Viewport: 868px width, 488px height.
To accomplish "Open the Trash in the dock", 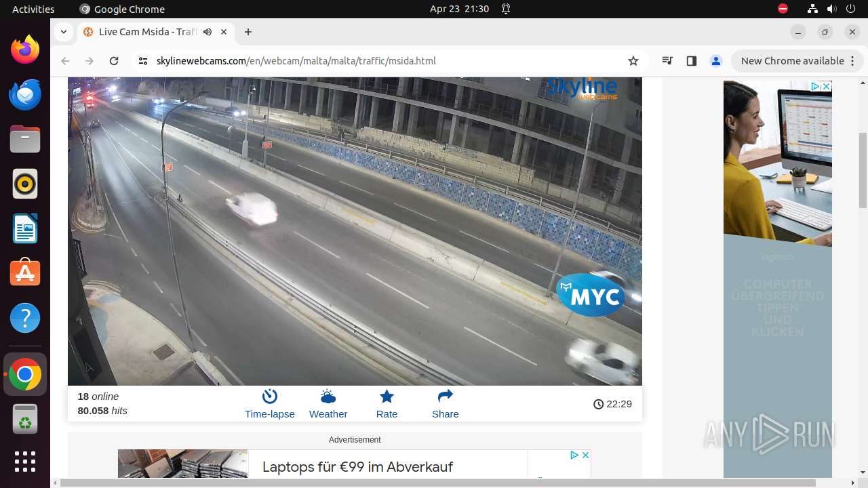I will pyautogui.click(x=25, y=419).
